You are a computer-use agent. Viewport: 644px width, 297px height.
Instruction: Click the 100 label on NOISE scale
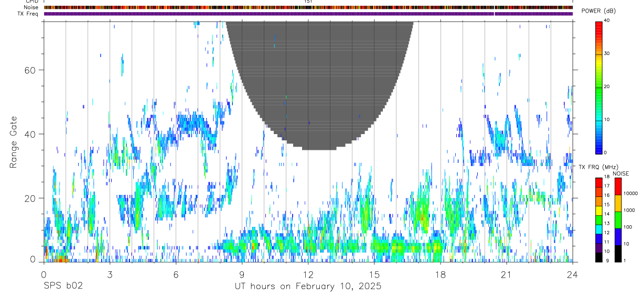tap(628, 227)
